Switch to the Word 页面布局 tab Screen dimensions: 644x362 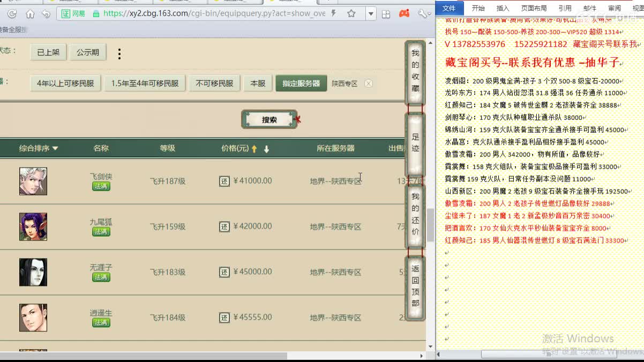pos(534,8)
